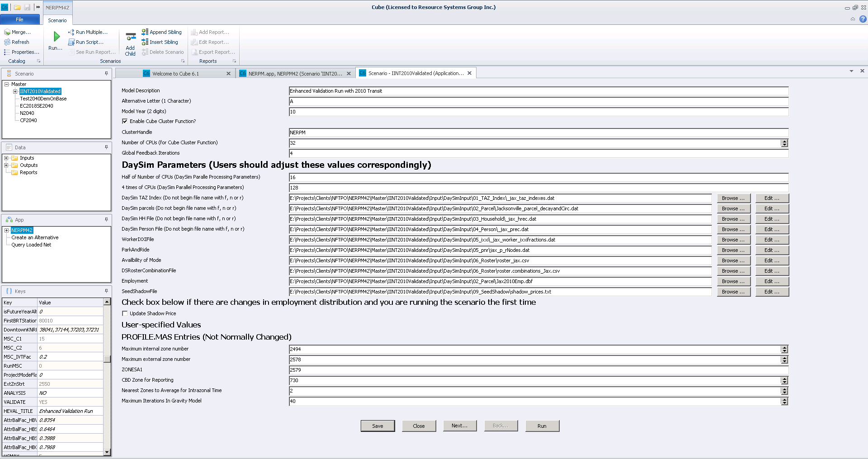This screenshot has height=459, width=868.
Task: Collapse the Master scenario tree node
Action: click(x=6, y=84)
